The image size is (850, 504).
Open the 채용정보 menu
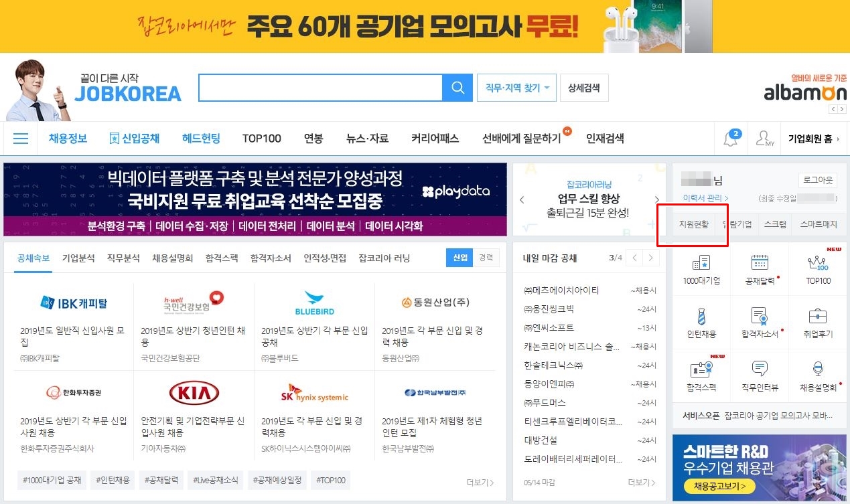coord(68,139)
